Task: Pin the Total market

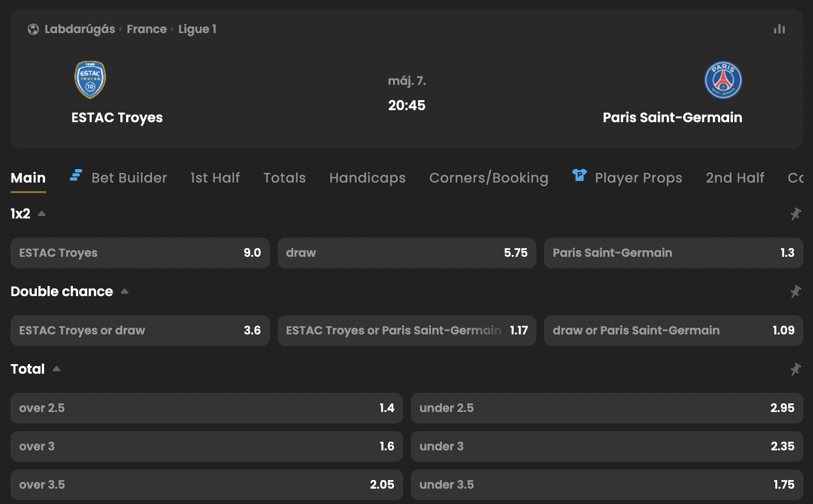Action: pyautogui.click(x=796, y=369)
